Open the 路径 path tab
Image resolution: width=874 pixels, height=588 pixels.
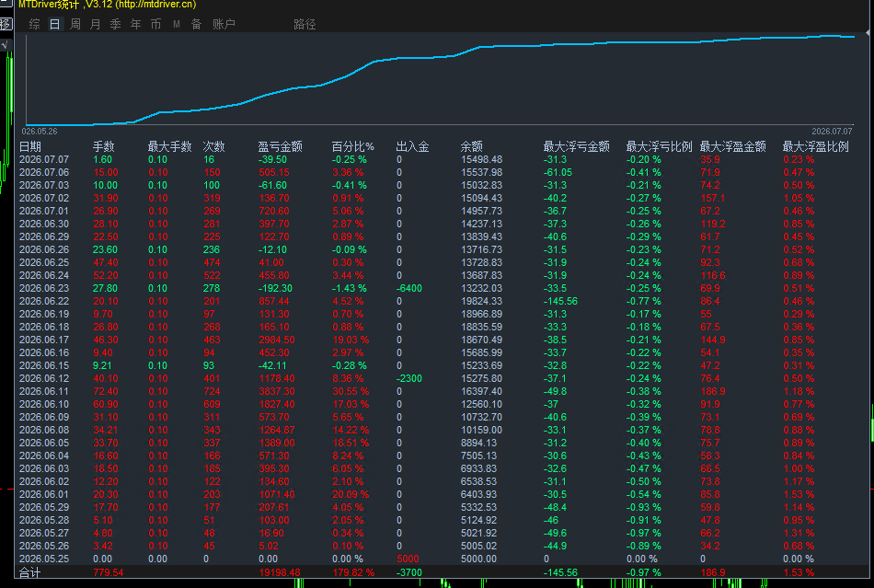(x=305, y=24)
